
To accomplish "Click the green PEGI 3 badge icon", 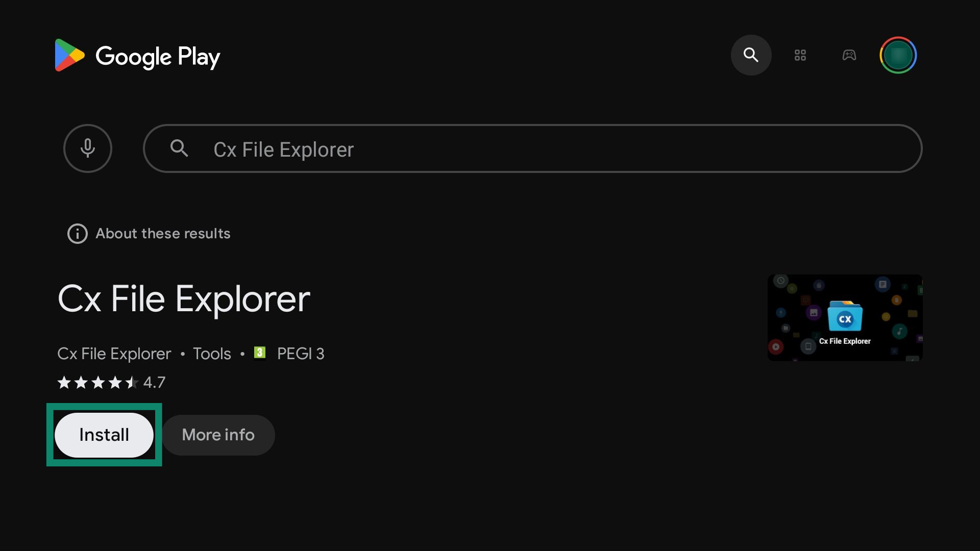I will coord(260,353).
